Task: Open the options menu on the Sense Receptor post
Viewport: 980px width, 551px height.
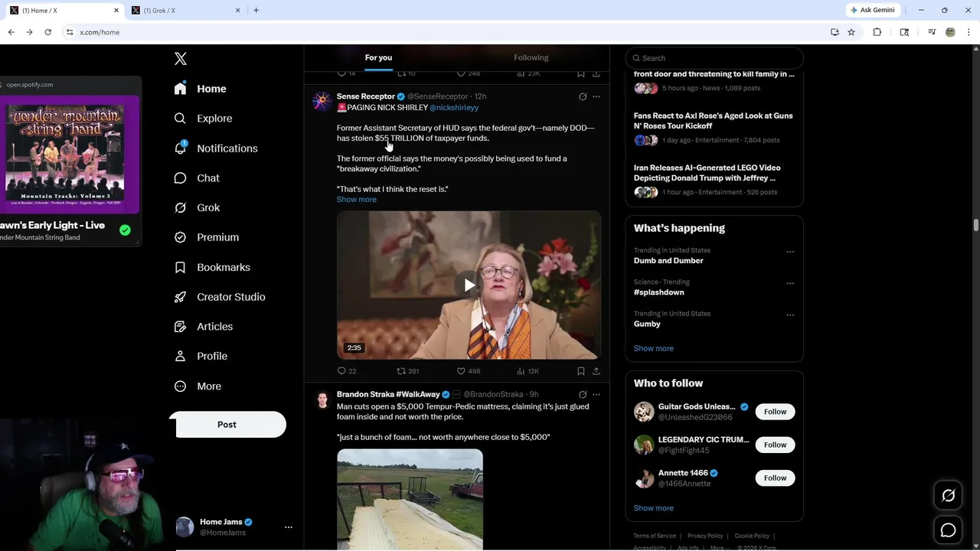Action: [596, 96]
